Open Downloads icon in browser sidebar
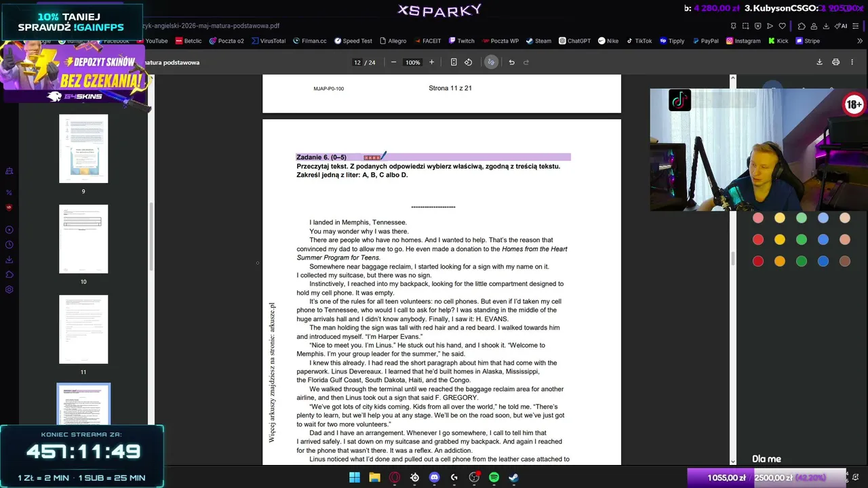Screen dimensions: 868x488 coord(9,260)
